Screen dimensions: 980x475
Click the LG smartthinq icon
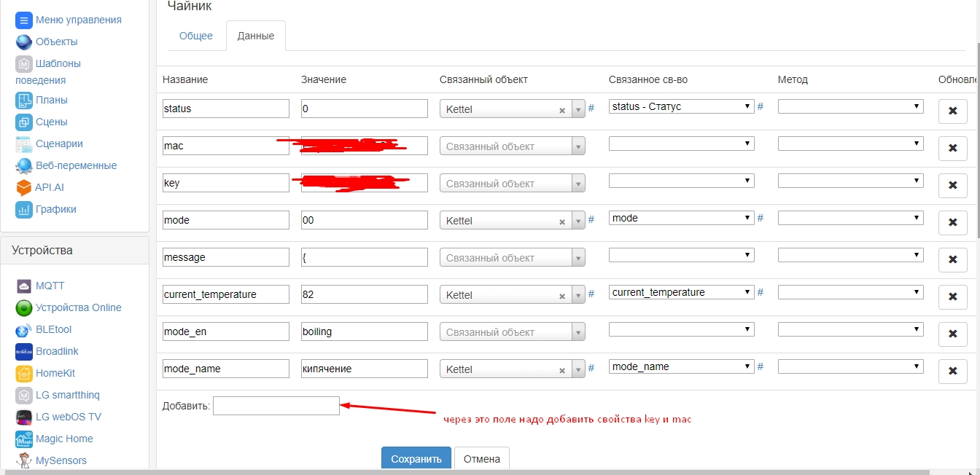coord(24,395)
